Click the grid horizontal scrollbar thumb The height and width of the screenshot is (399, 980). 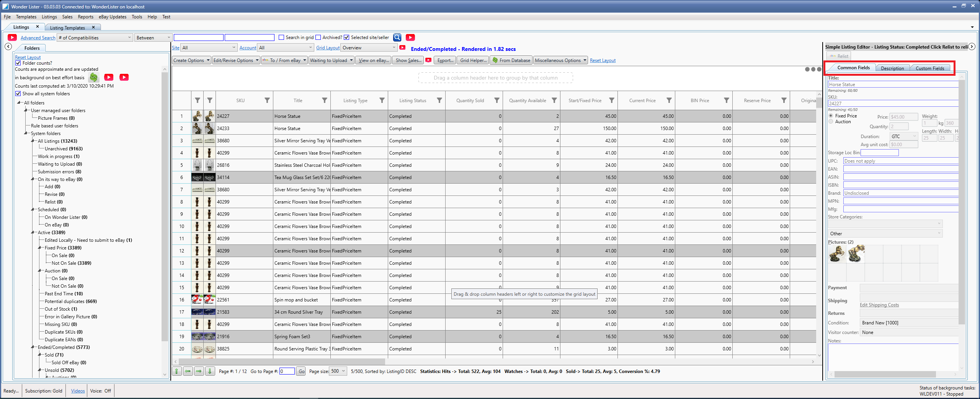[281, 362]
